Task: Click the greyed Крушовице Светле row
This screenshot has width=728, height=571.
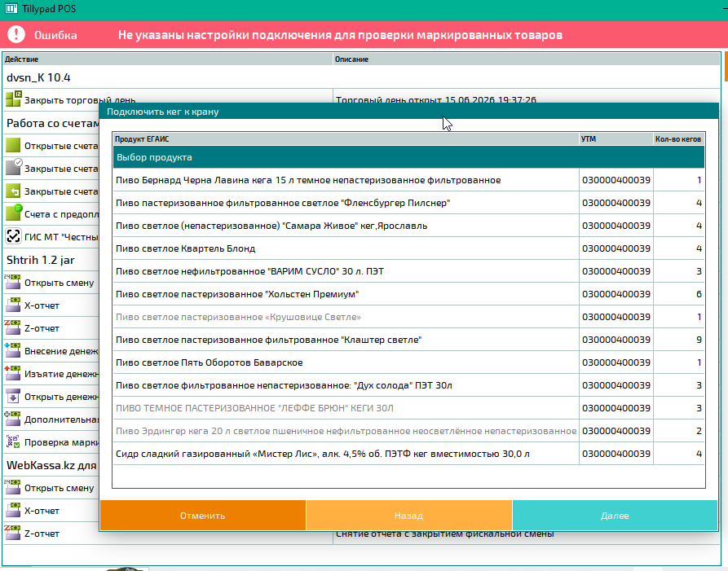Action: 408,317
